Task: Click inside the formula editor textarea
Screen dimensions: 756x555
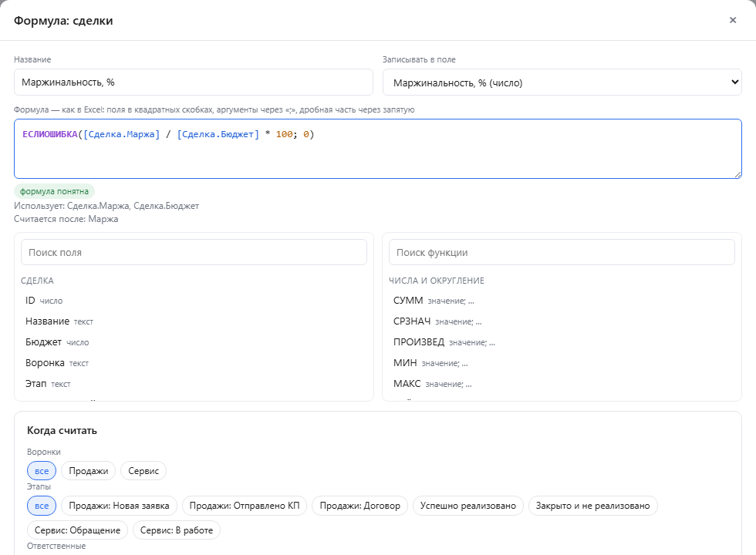Action: click(377, 149)
